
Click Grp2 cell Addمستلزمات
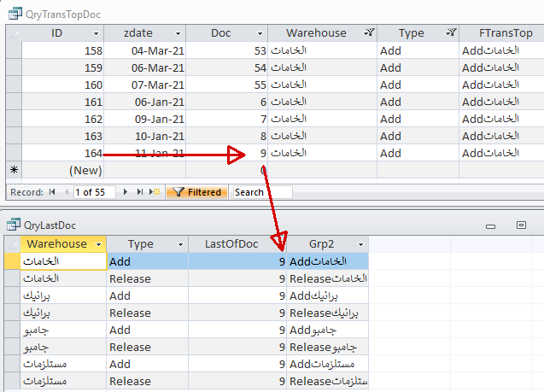(327, 364)
